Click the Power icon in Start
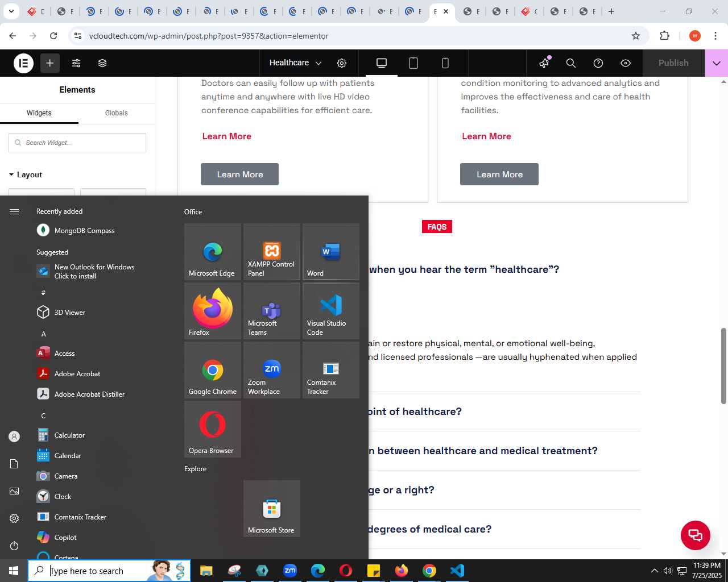Viewport: 728px width, 582px height. coord(14,546)
